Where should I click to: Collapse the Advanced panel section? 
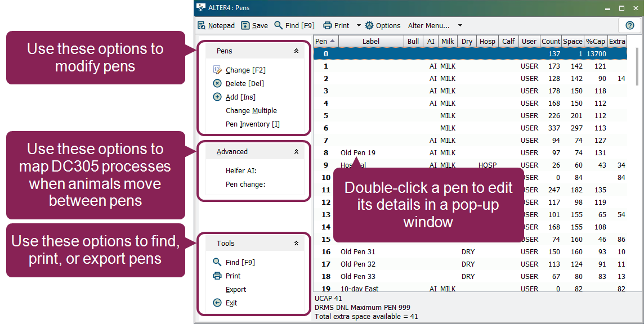tap(296, 151)
